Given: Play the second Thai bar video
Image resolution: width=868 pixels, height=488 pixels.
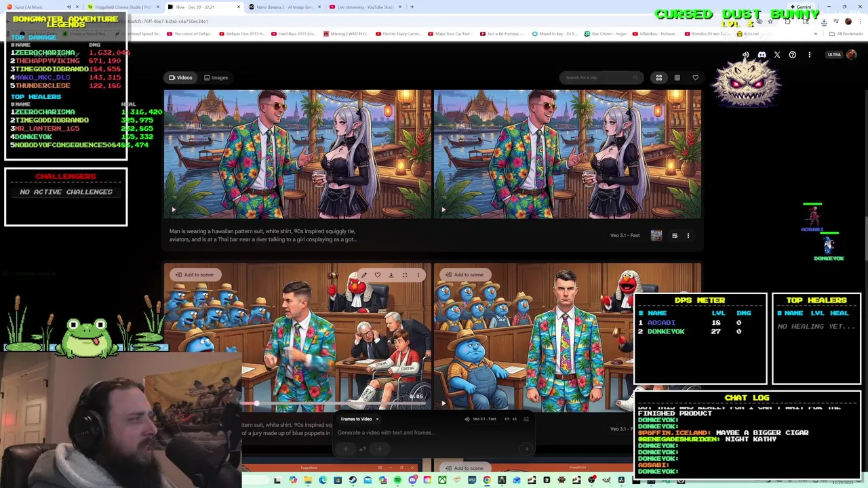Looking at the screenshot, I should tap(443, 209).
